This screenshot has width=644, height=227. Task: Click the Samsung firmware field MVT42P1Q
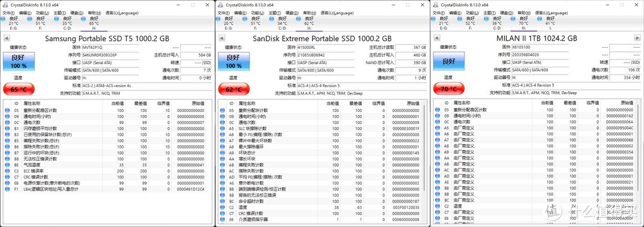[x=110, y=48]
